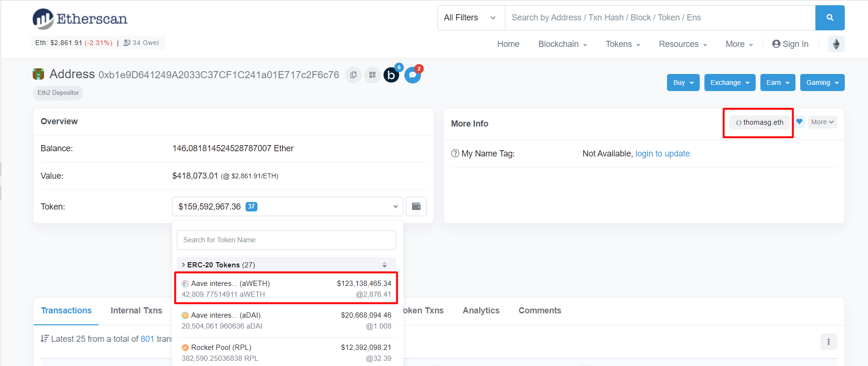Click the value $418,073.01

(195, 176)
